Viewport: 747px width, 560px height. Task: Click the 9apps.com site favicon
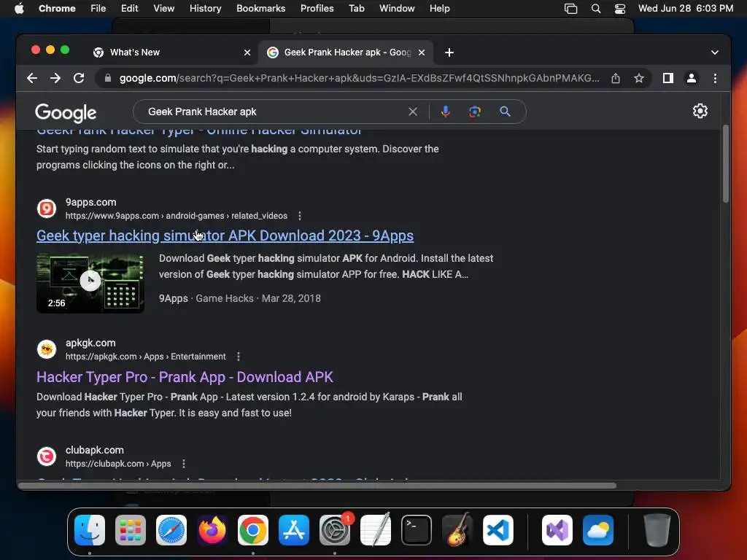(47, 209)
